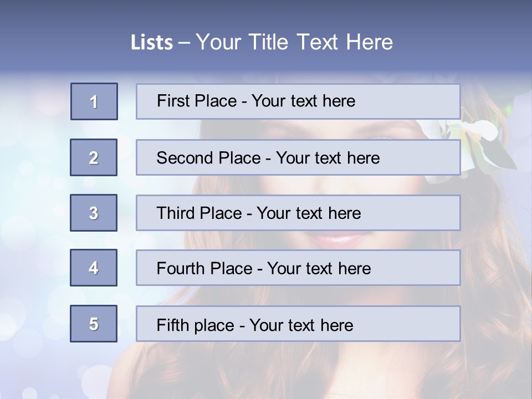Click the word 'Here' in the title
Image resolution: width=532 pixels, height=399 pixels.
click(369, 42)
